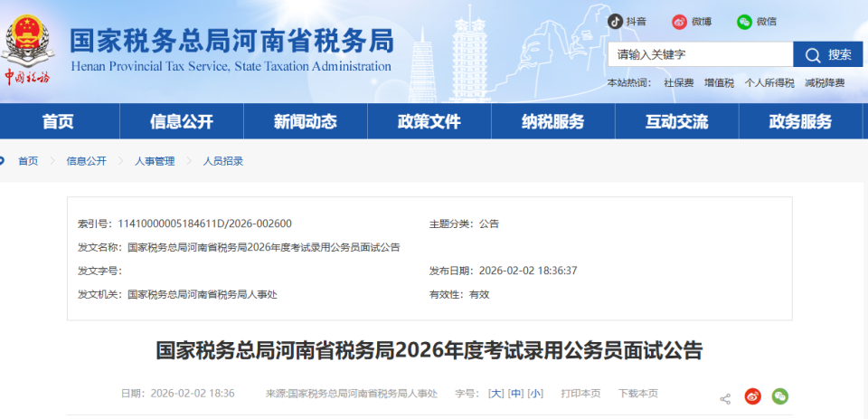Open 新闻动态 navigation menu
The width and height of the screenshot is (868, 419).
pos(306,121)
